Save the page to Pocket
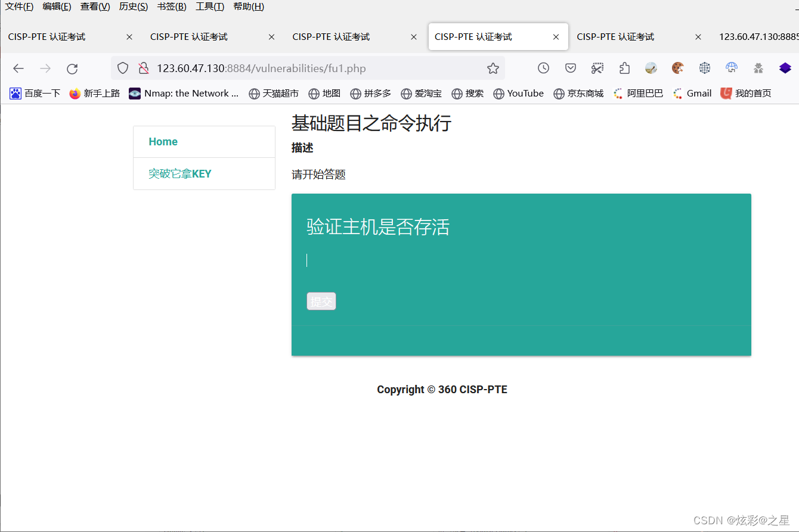Screen dimensions: 799x532 click(570, 68)
